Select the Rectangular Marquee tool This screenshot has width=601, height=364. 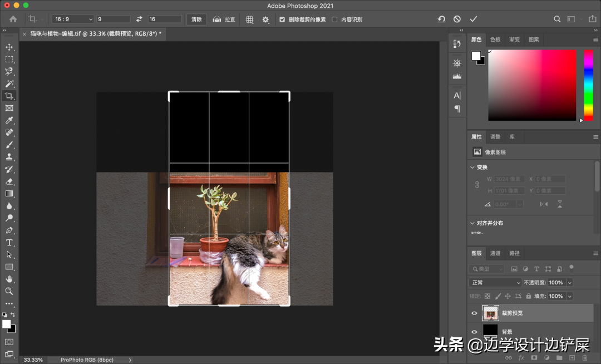[x=9, y=60]
